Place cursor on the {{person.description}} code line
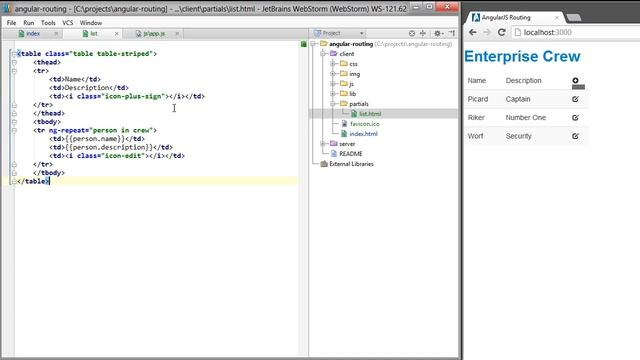 coord(111,147)
